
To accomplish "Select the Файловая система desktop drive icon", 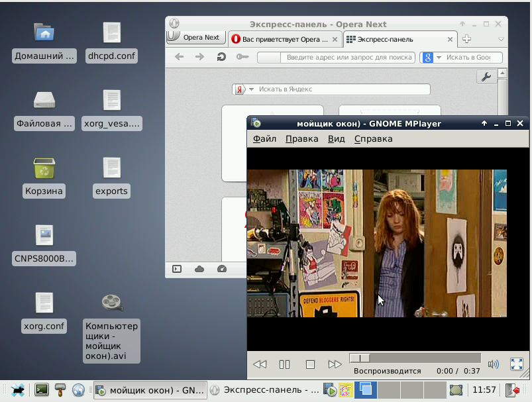I will pyautogui.click(x=44, y=110).
